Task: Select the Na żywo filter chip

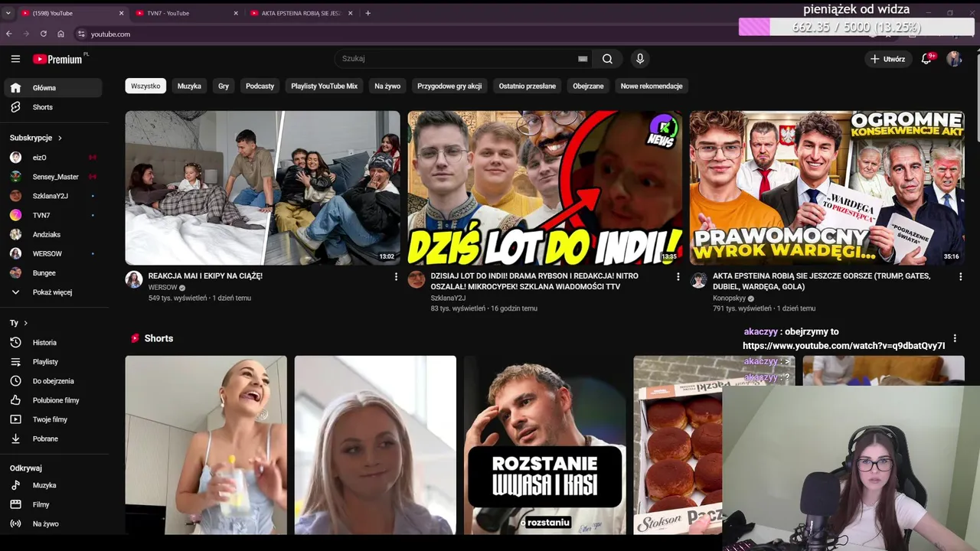Action: 387,86
